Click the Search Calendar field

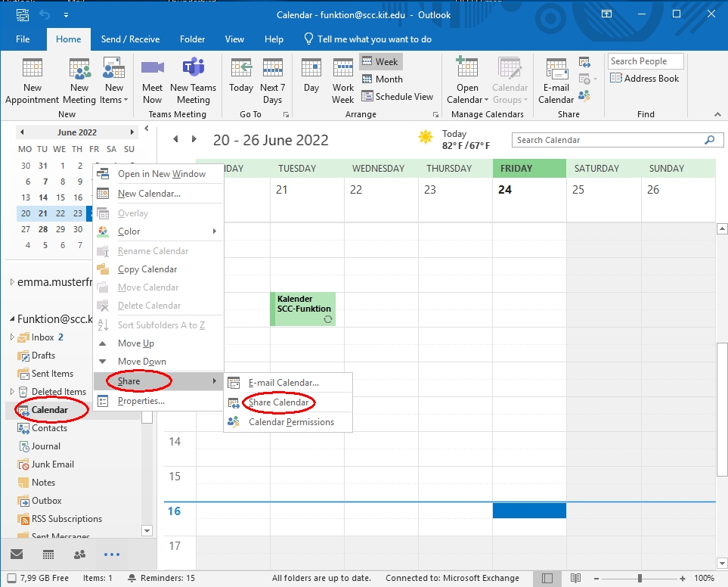[x=608, y=140]
